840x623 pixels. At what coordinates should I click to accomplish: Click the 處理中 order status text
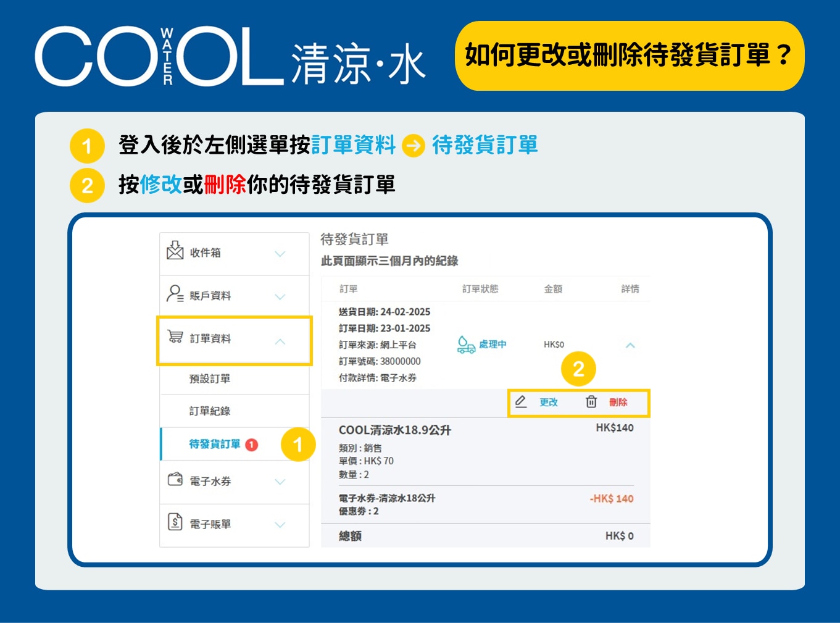pyautogui.click(x=493, y=345)
